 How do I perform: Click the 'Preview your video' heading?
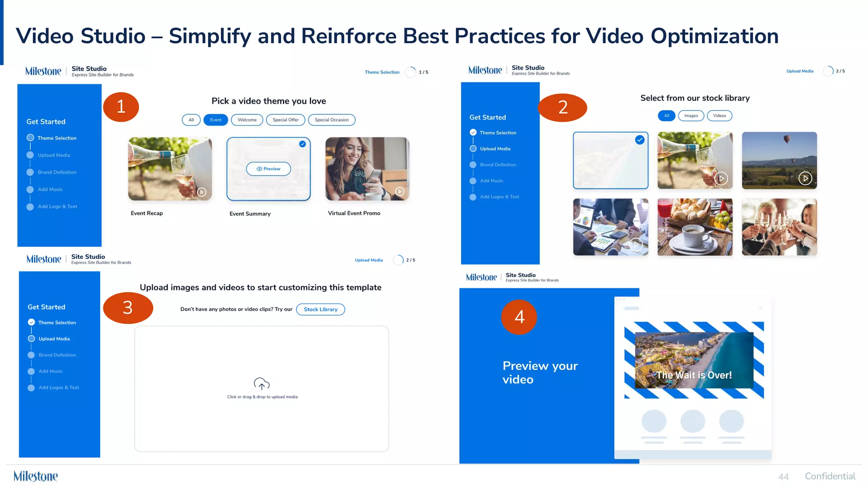[540, 372]
